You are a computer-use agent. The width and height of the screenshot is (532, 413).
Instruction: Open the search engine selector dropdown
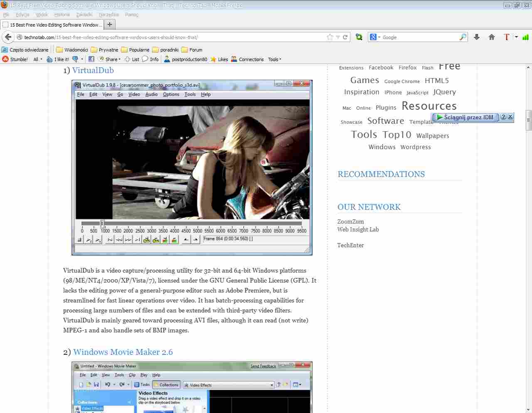tap(375, 37)
